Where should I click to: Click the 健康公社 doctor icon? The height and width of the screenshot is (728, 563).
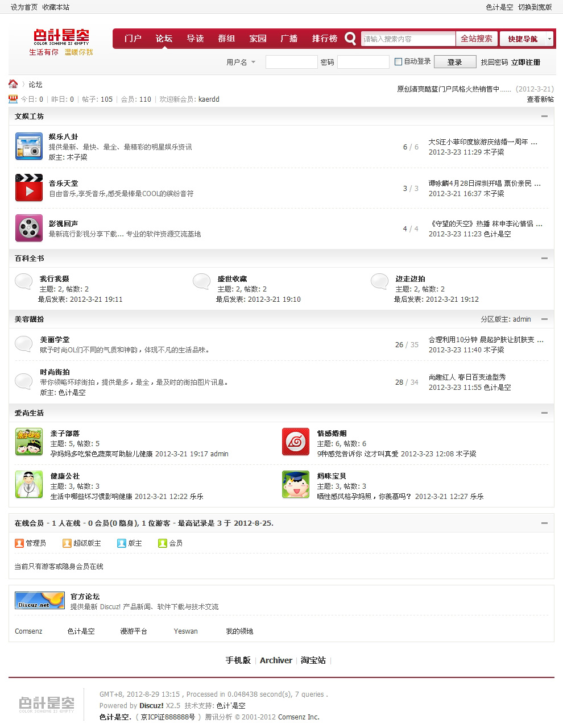29,485
